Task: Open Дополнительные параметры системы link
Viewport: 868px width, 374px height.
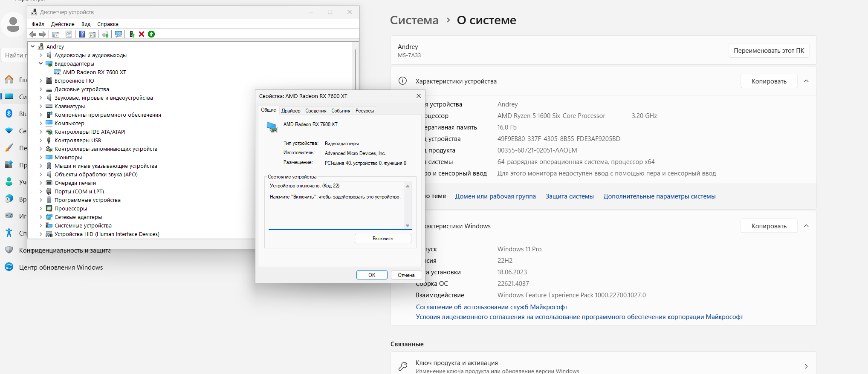Action: point(660,196)
